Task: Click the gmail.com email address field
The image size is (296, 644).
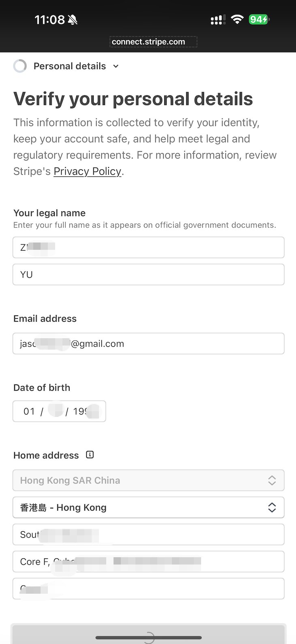Action: point(148,343)
